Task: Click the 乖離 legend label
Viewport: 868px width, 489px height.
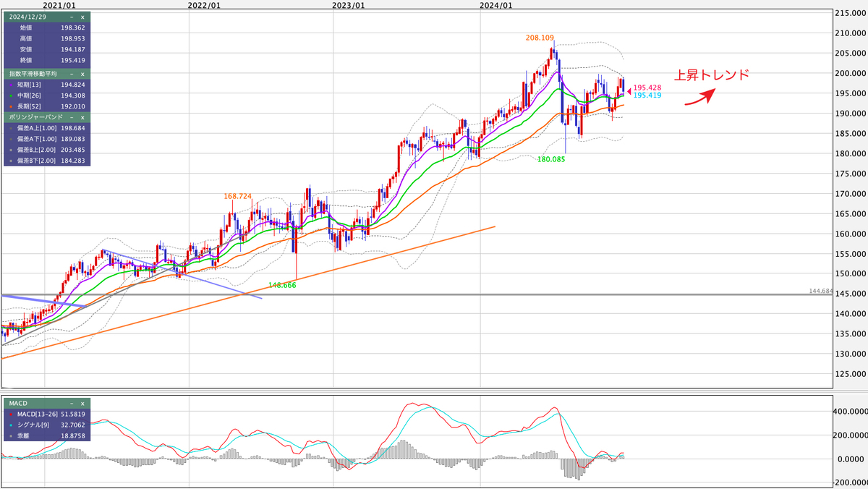Action: pyautogui.click(x=23, y=435)
